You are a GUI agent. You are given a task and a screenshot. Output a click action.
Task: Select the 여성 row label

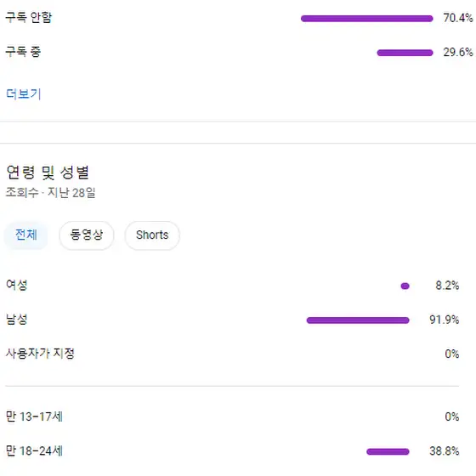pyautogui.click(x=17, y=285)
